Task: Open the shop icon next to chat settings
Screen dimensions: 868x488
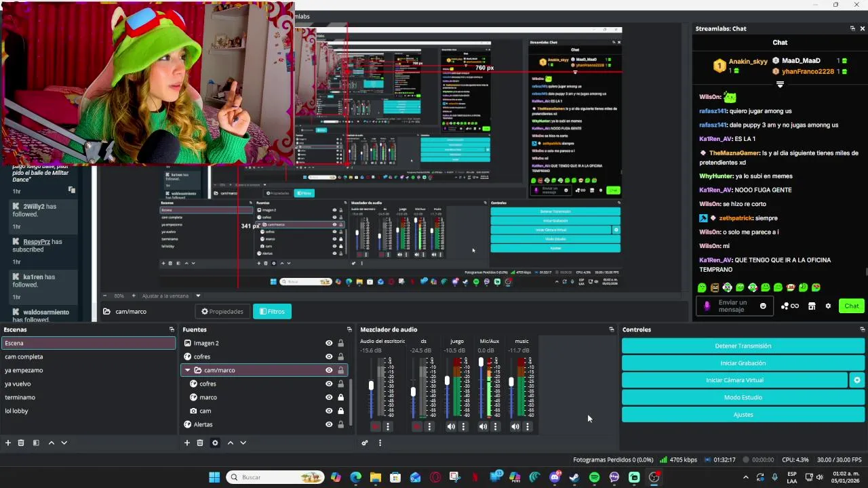Action: [x=812, y=306]
